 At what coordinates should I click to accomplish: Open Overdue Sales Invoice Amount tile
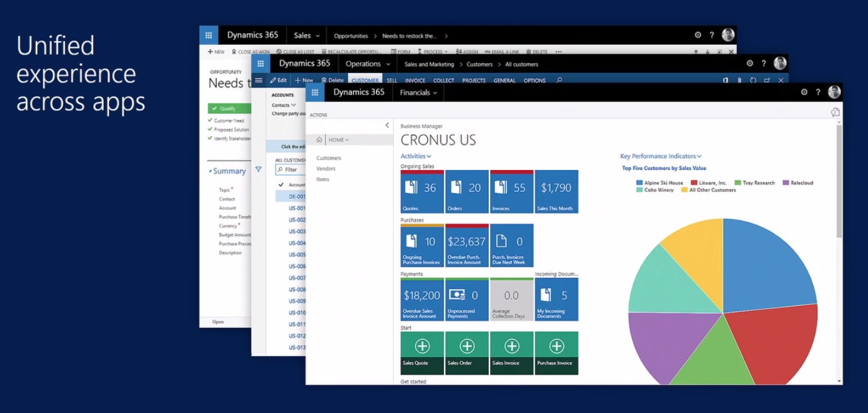[x=422, y=299]
